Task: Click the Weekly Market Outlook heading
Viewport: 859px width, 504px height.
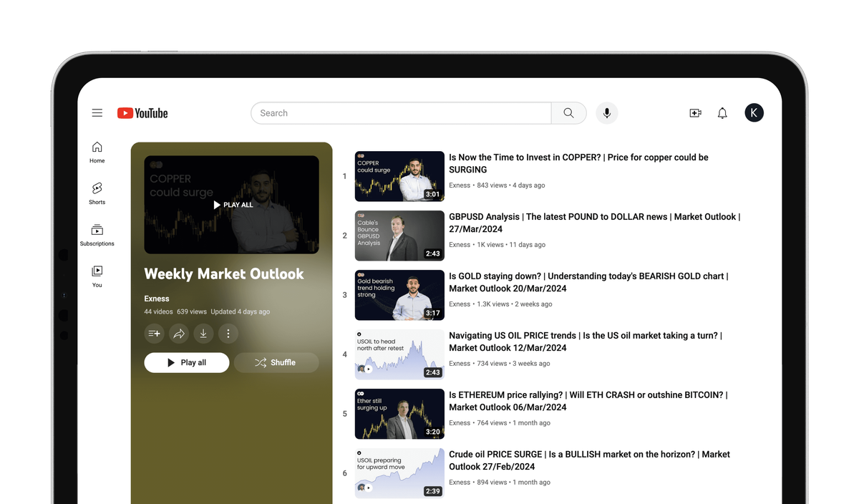Action: pos(224,274)
